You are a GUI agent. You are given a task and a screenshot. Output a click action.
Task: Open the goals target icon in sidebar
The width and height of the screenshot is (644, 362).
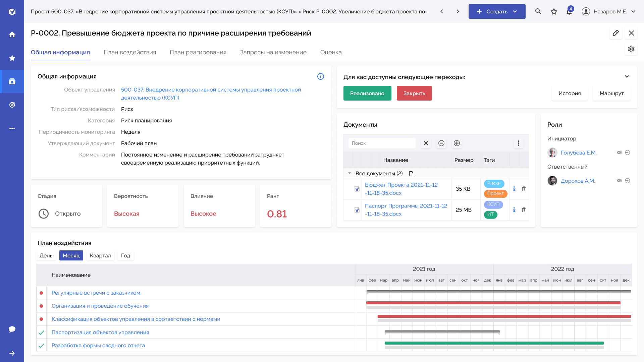tap(12, 105)
